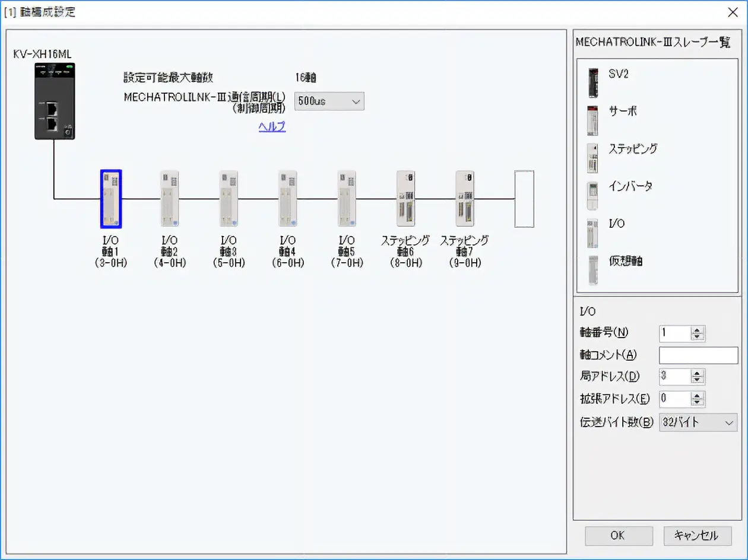The height and width of the screenshot is (560, 748).
Task: Click the KV-XH16ML master unit icon
Action: coord(54,101)
